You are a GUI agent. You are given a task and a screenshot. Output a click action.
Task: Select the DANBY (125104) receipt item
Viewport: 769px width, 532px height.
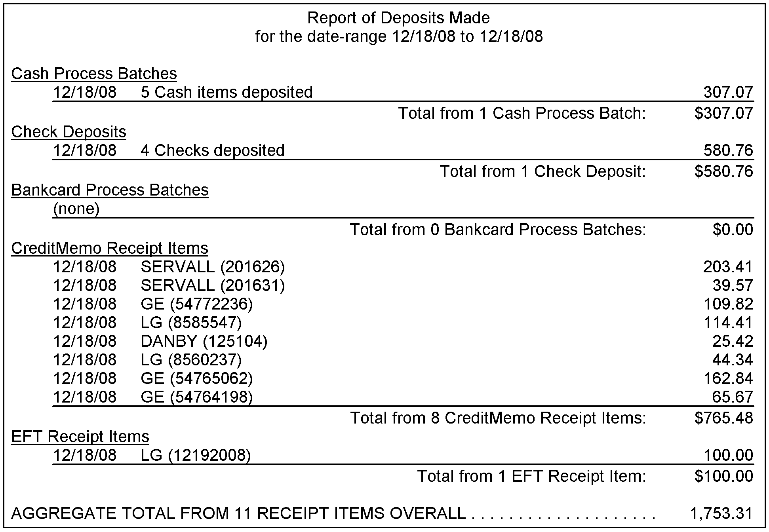coord(204,341)
